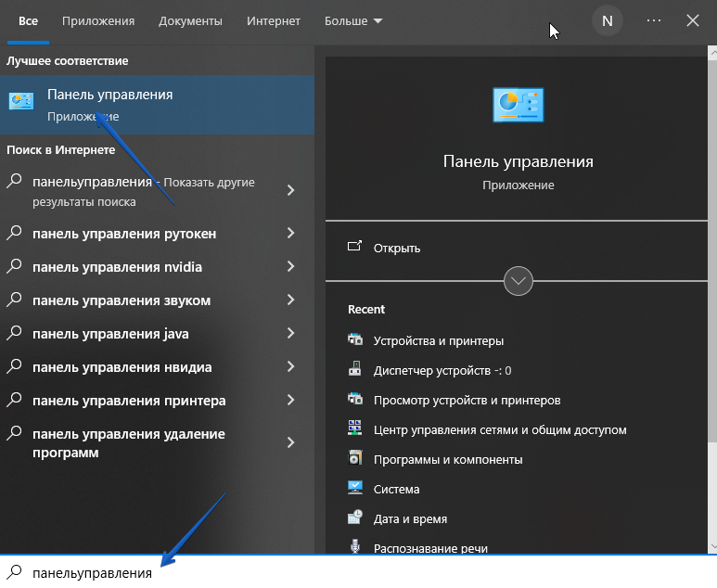Expand arrow for панель управления nvidia

coord(290,267)
